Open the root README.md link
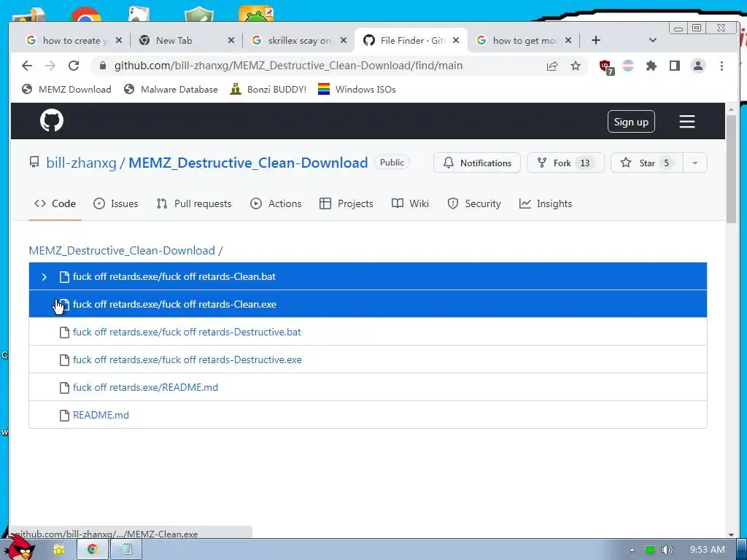The height and width of the screenshot is (560, 747). pyautogui.click(x=101, y=415)
